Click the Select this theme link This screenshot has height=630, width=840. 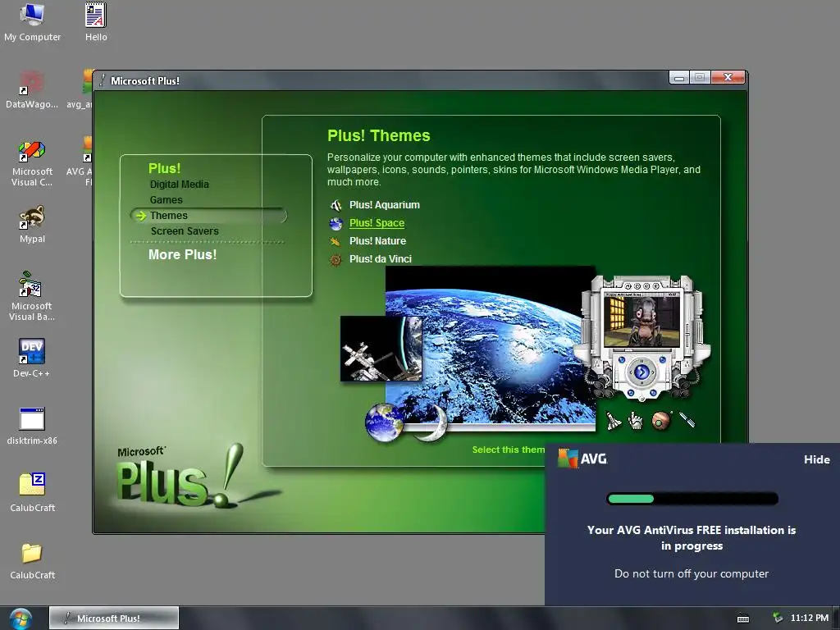(x=508, y=450)
